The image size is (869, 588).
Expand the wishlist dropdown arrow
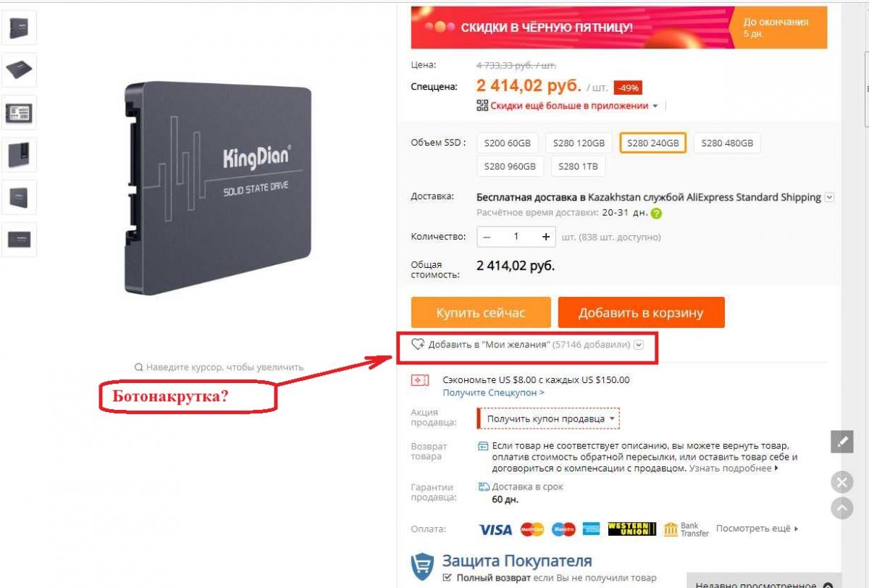pos(639,345)
